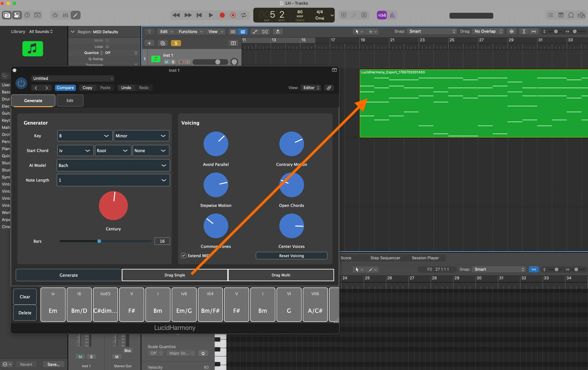Open the Note Pads icon
Viewport: 588px width, 370px height.
[561, 15]
